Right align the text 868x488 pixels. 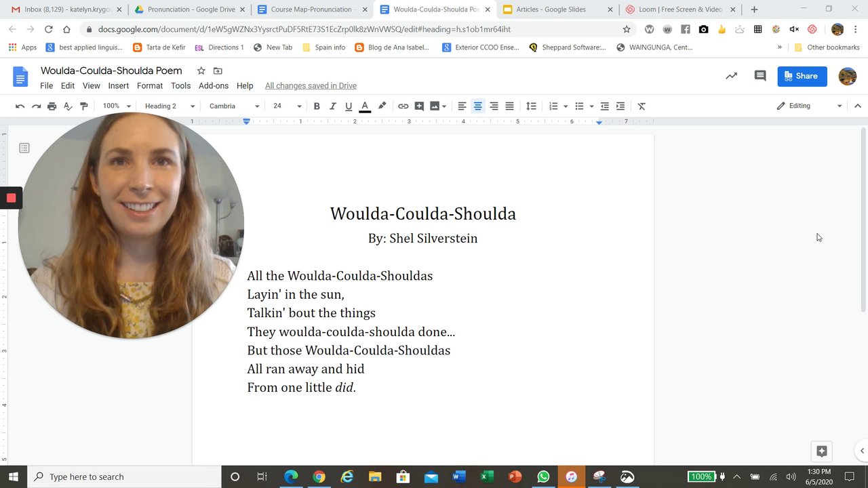(x=494, y=106)
